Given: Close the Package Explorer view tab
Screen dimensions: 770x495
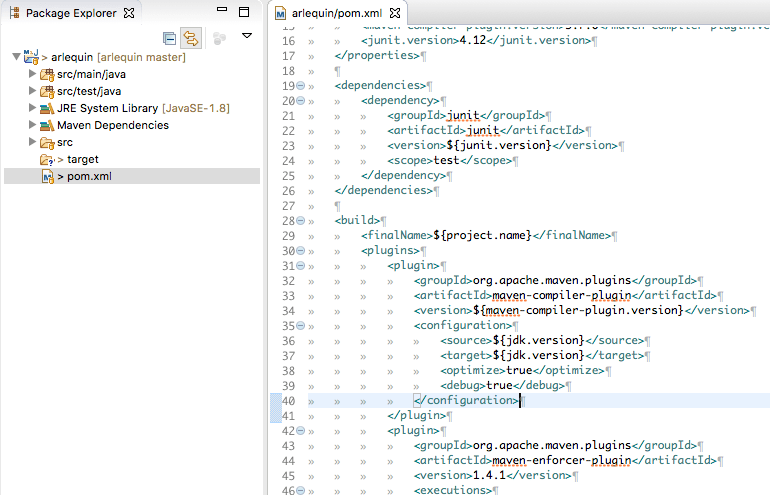Looking at the screenshot, I should pyautogui.click(x=127, y=14).
